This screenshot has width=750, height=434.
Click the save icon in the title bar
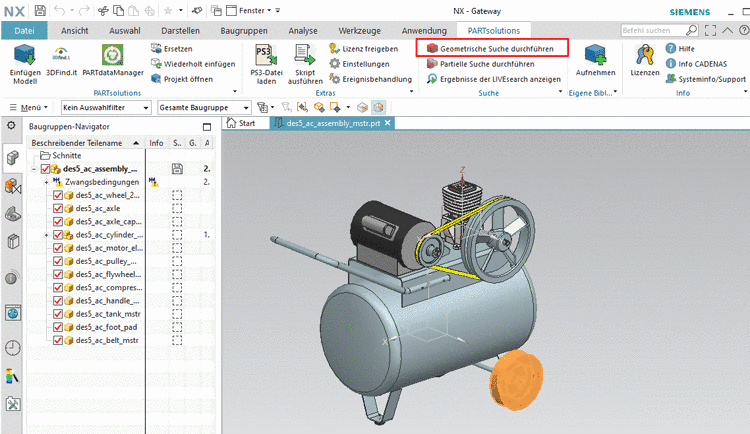[x=40, y=11]
